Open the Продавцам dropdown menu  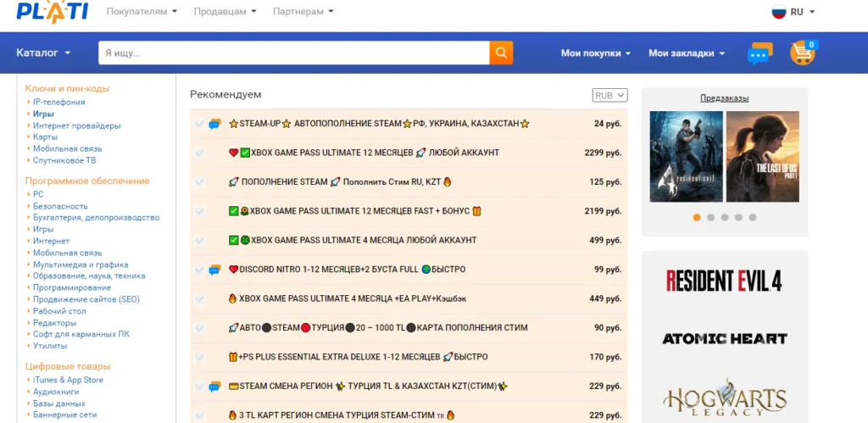click(225, 12)
